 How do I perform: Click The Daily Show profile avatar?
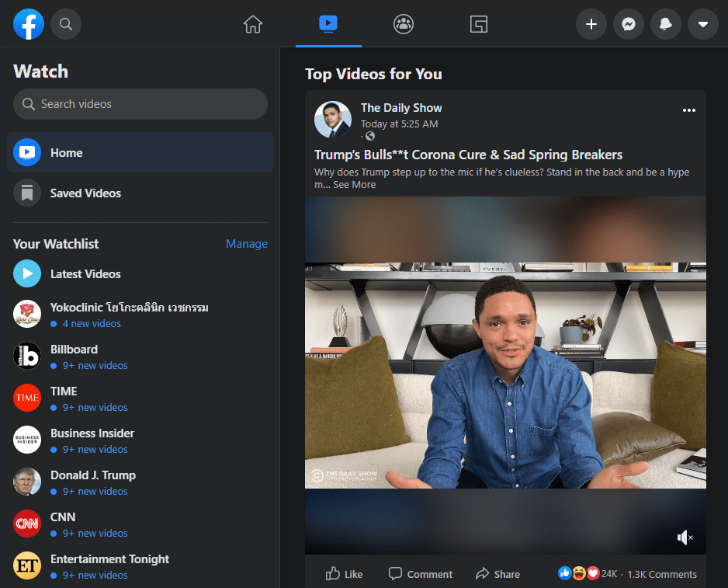[x=333, y=120]
